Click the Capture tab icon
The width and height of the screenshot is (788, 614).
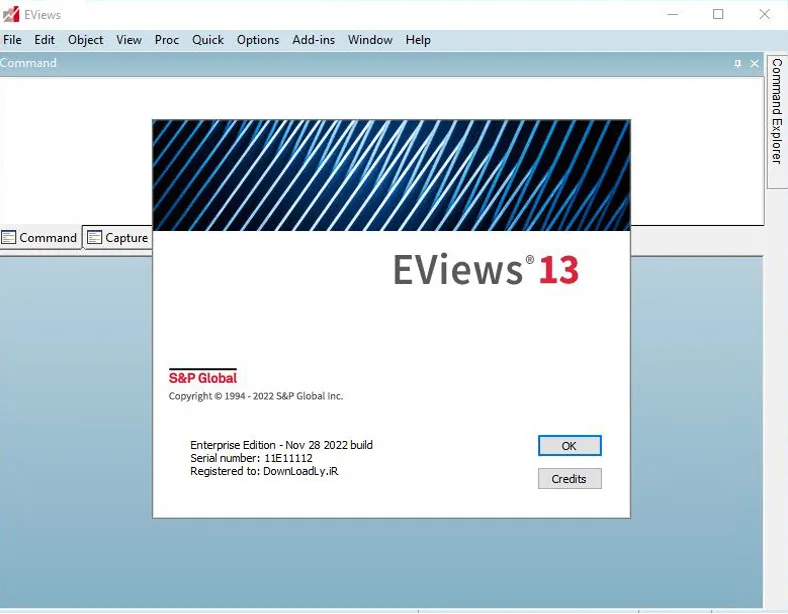94,237
